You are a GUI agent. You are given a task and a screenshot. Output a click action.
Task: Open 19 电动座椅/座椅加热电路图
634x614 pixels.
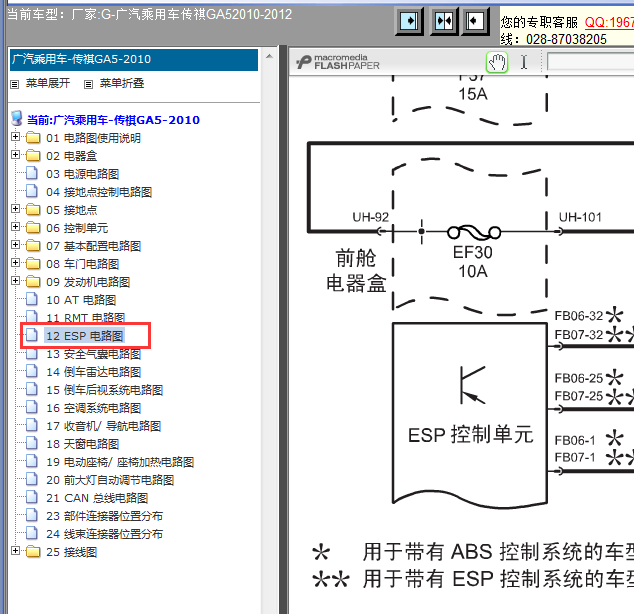(x=120, y=462)
